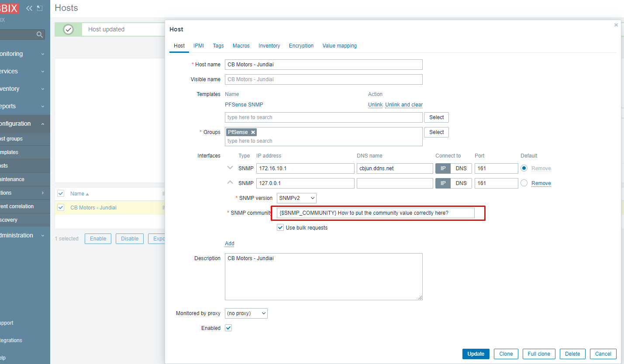Click the sidebar search magnifier icon
624x364 pixels.
click(x=39, y=34)
